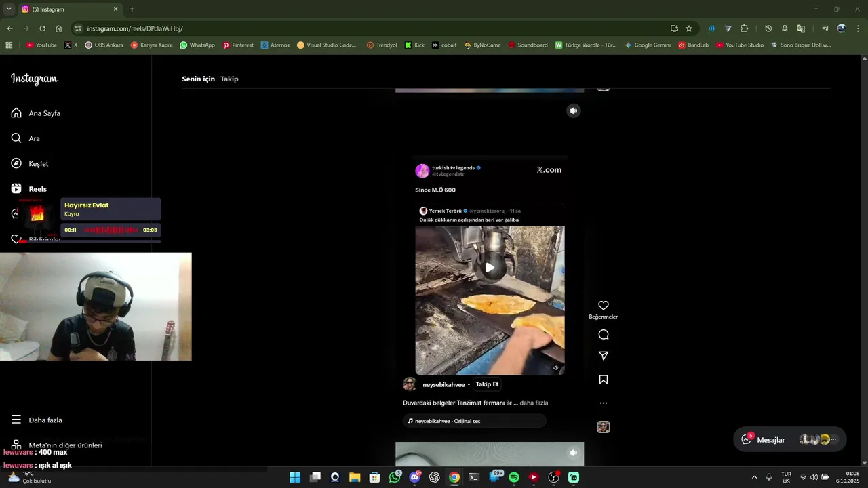Viewport: 868px width, 488px height.
Task: Click the instagram.com address bar
Action: pyautogui.click(x=366, y=28)
